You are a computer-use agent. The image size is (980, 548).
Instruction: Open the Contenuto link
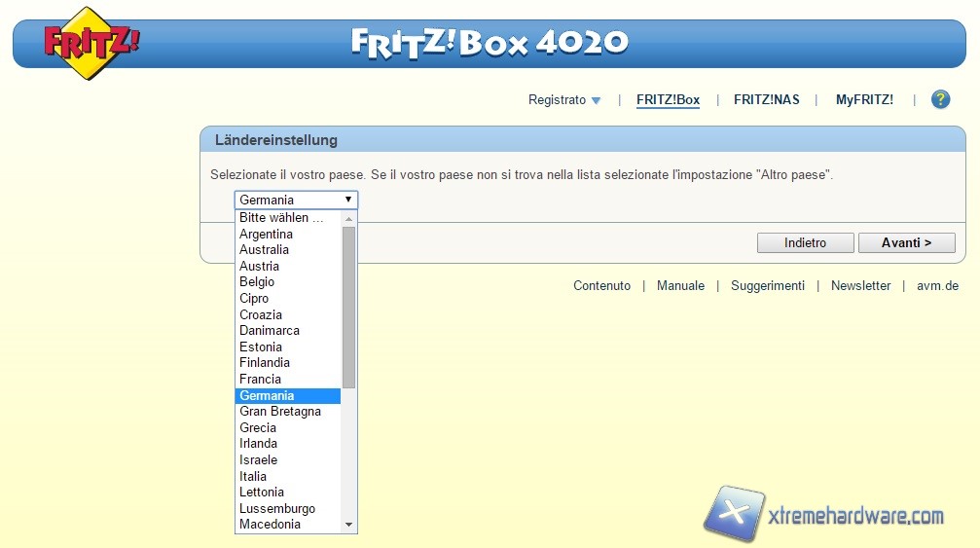tap(601, 286)
